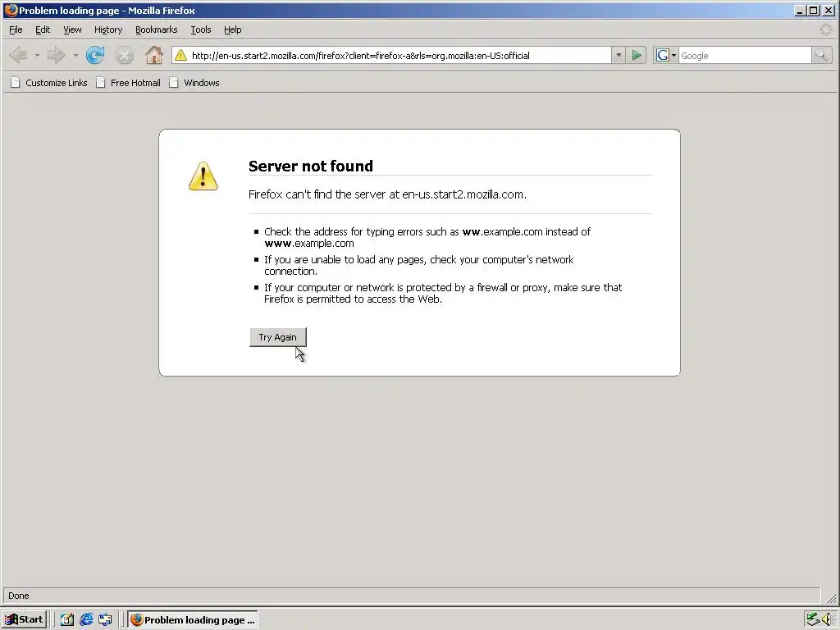Expand the address bar URL dropdown

pyautogui.click(x=619, y=55)
